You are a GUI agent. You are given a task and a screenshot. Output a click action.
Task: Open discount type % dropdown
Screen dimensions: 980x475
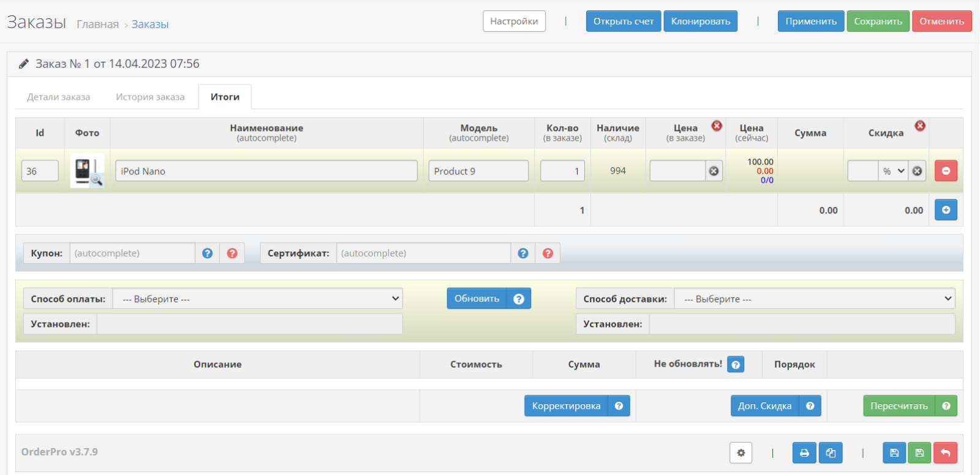click(x=893, y=171)
